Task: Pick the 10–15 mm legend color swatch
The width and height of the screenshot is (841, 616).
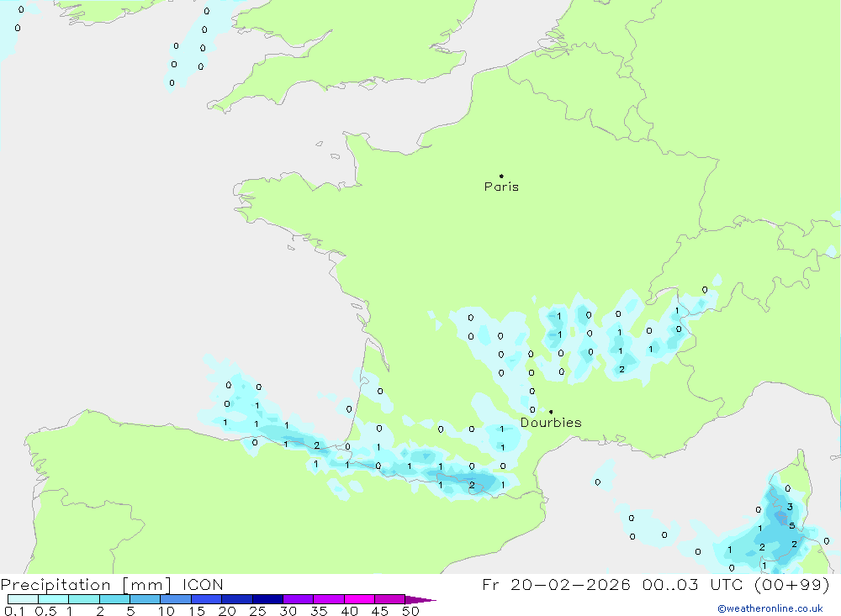Action: 176,599
